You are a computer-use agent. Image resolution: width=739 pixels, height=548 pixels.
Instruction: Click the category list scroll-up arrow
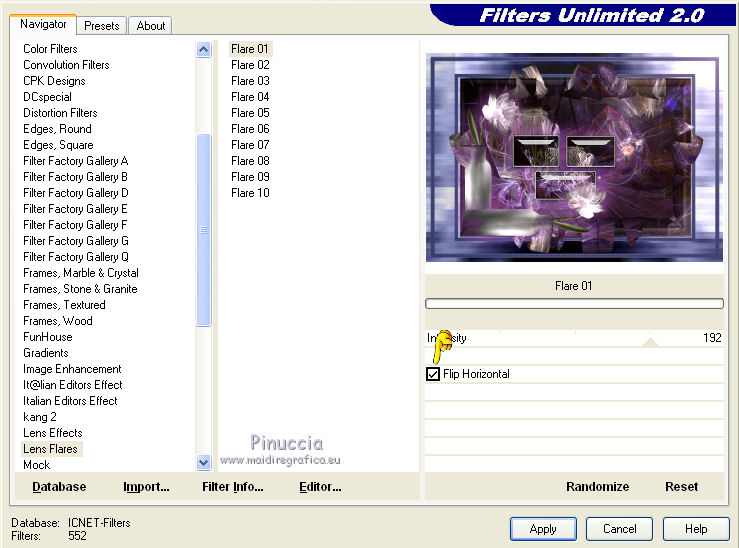coord(204,49)
